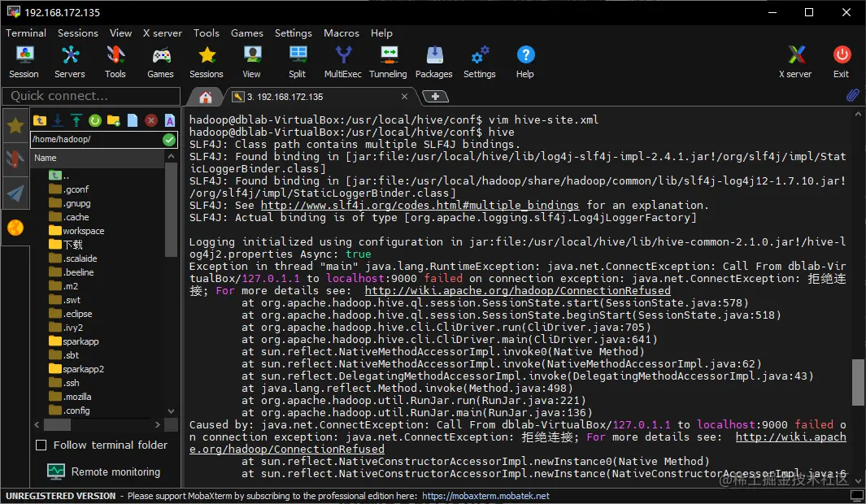The width and height of the screenshot is (866, 504).
Task: Confirm path with green checkmark
Action: (x=170, y=140)
